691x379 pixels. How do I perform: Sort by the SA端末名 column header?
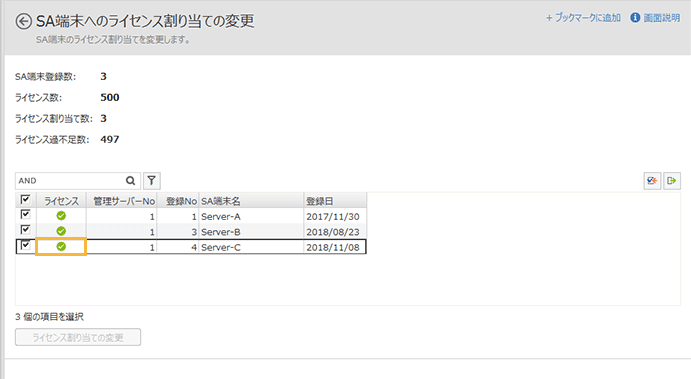click(x=251, y=201)
